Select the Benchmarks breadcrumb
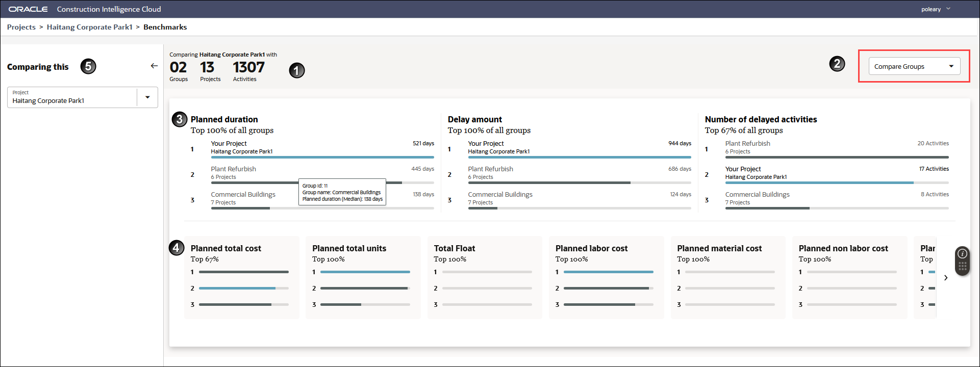The image size is (980, 367). [165, 27]
